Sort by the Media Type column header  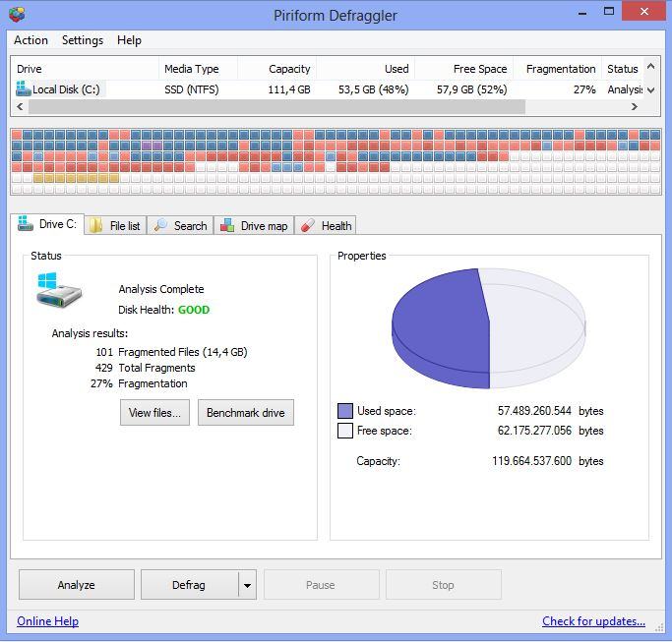198,69
